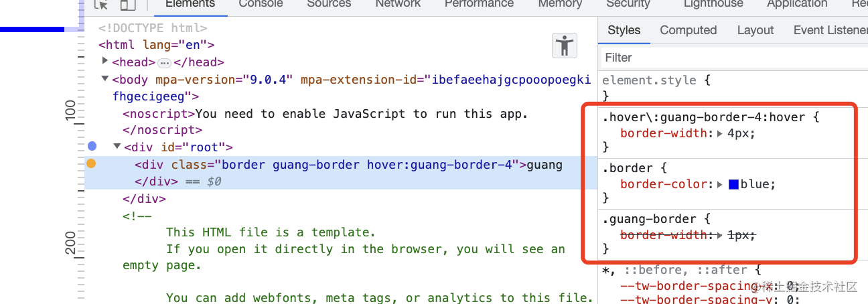Open the Application tab

798,3
